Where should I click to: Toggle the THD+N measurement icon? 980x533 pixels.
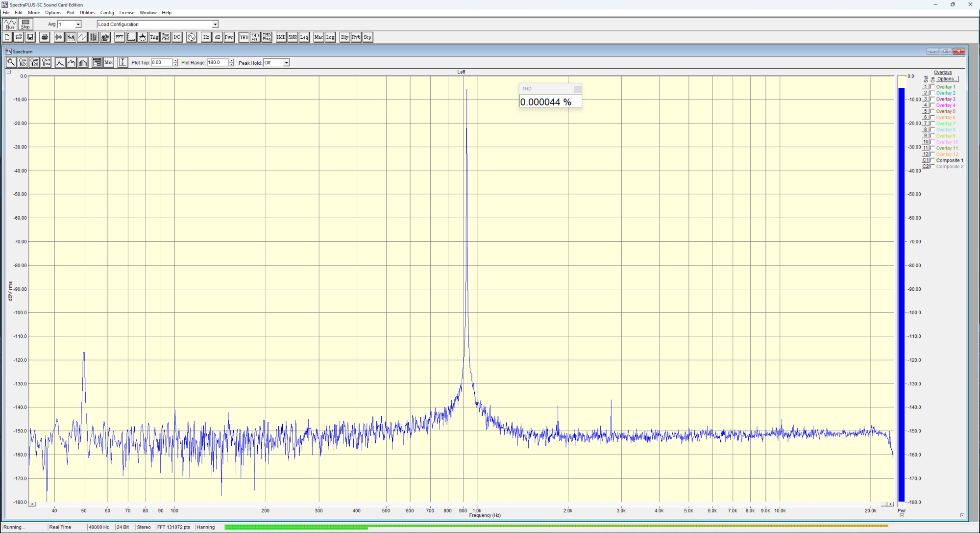[x=255, y=37]
